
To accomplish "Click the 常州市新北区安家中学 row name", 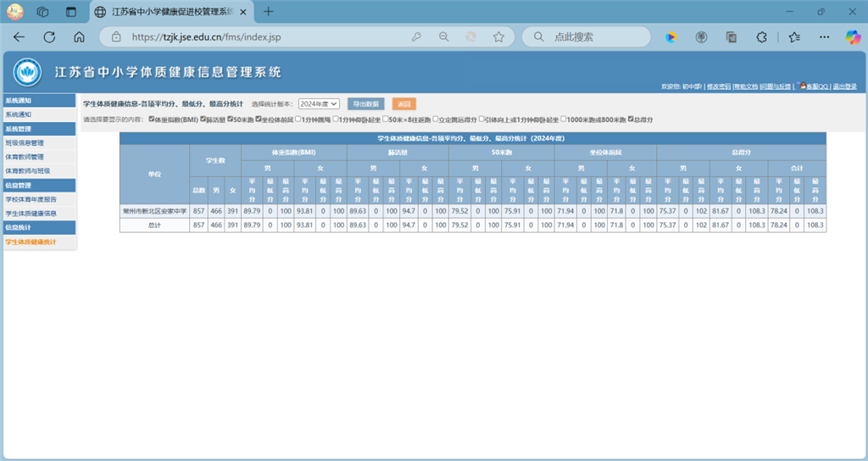I will click(154, 211).
